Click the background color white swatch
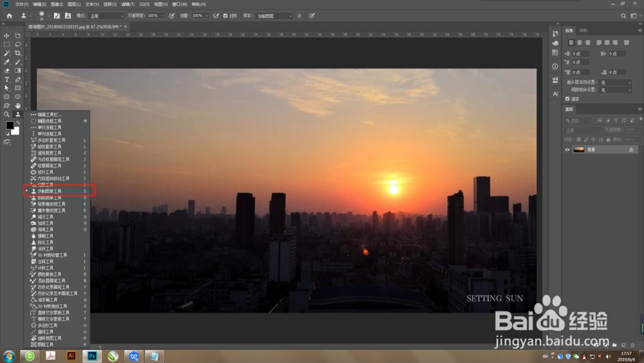644x363 pixels. click(x=17, y=132)
